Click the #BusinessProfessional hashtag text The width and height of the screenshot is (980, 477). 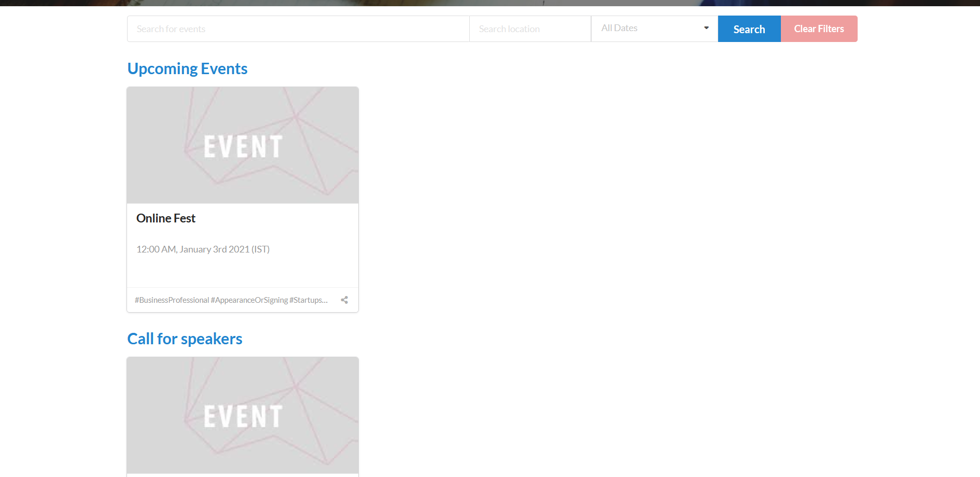[x=172, y=300]
